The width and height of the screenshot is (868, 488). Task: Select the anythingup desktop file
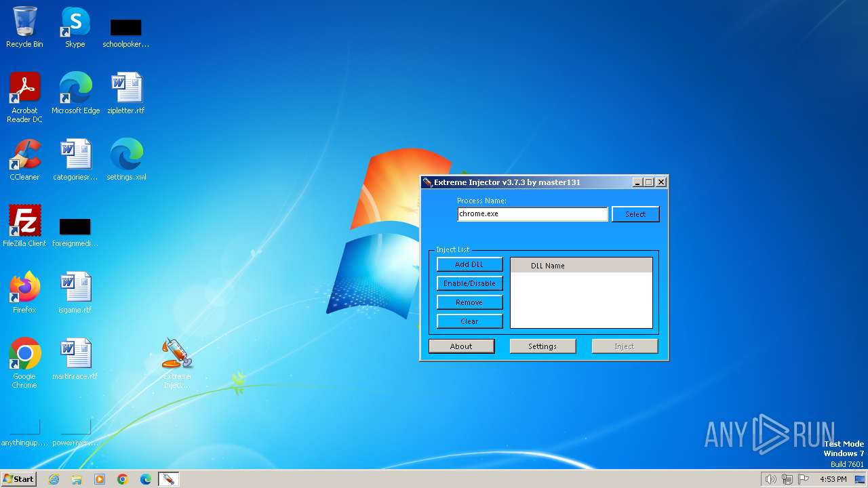click(x=24, y=433)
